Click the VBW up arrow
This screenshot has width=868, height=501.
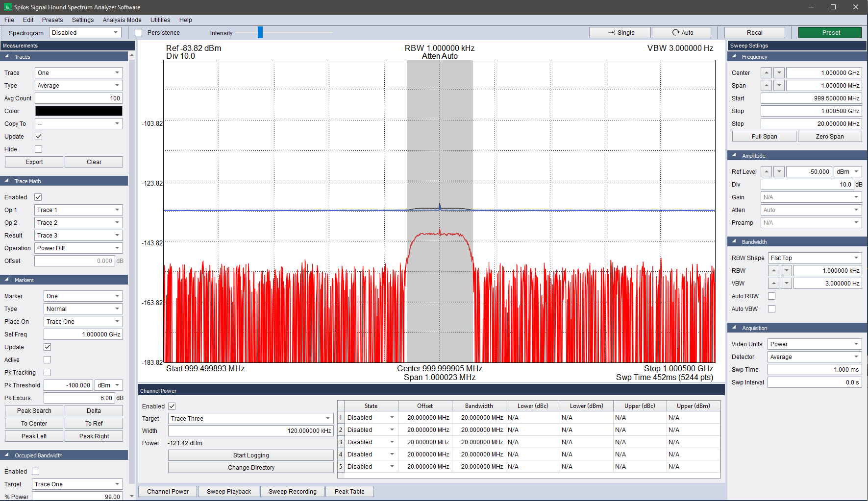774,284
